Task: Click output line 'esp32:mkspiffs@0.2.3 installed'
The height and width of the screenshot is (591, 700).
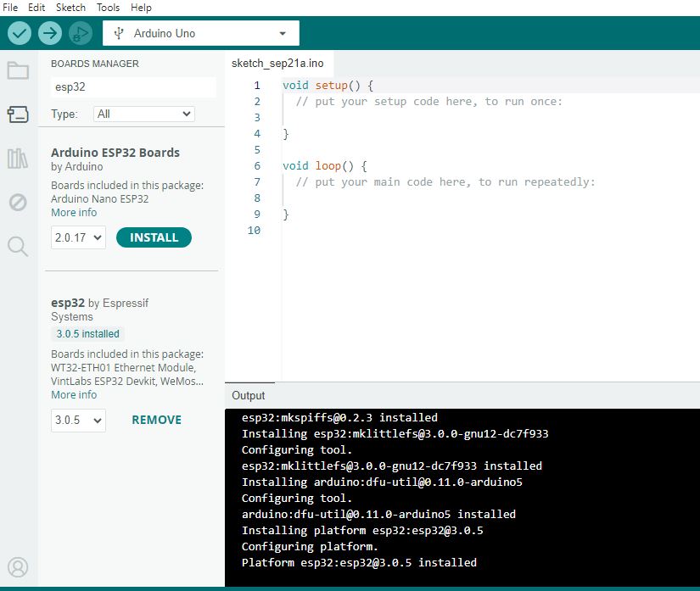Action: point(339,417)
